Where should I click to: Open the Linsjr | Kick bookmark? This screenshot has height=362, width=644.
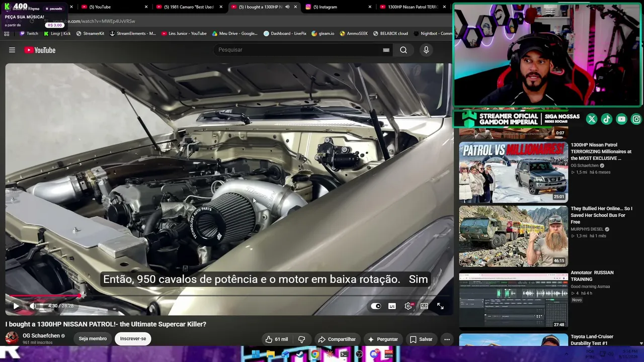click(57, 34)
